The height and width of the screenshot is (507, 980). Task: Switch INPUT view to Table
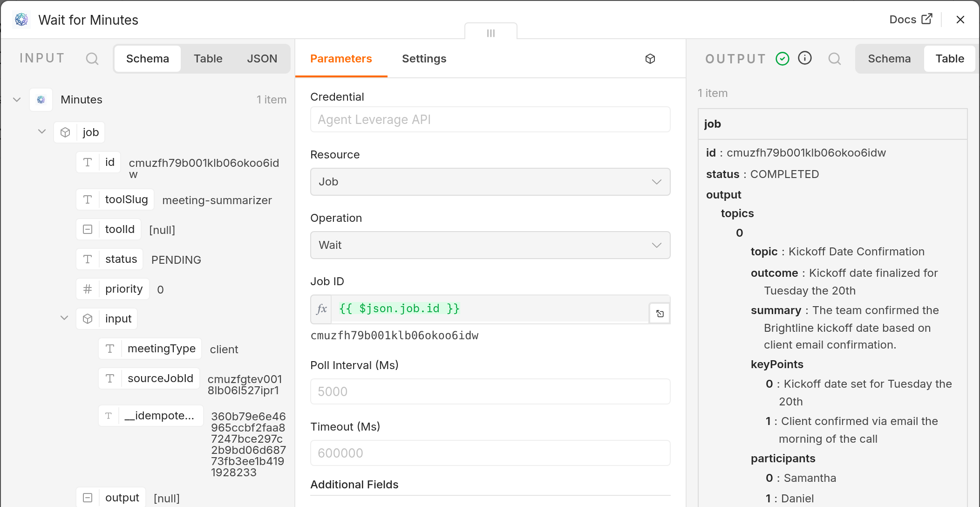tap(208, 59)
